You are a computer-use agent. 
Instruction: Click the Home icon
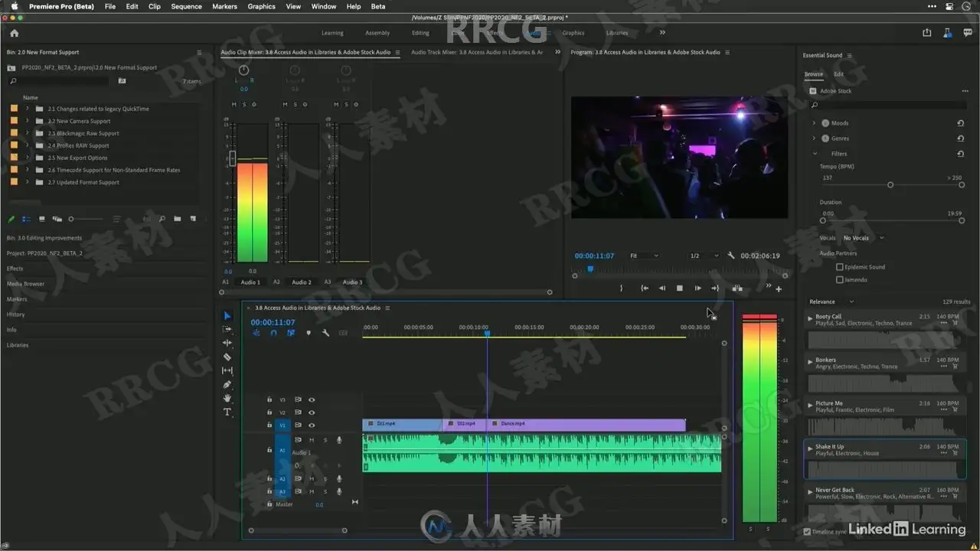tap(14, 33)
